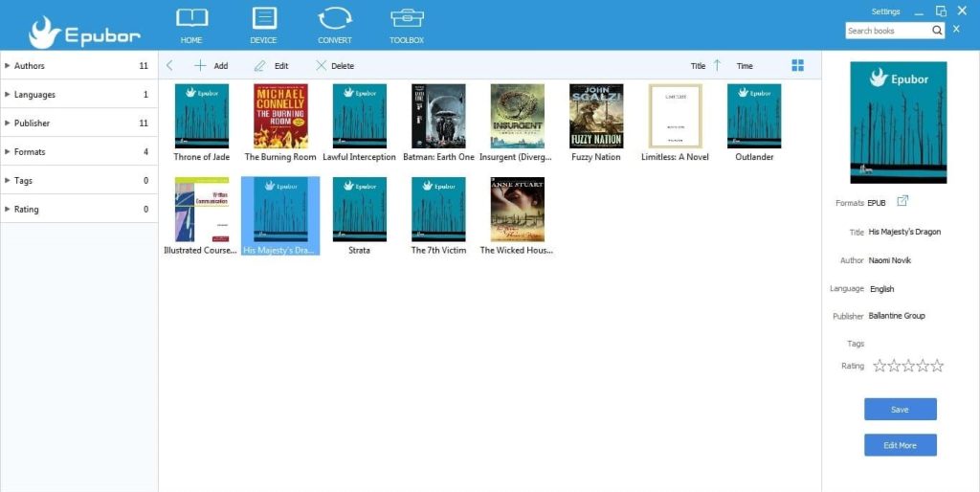Sort books by Time
The width and height of the screenshot is (980, 492).
pos(745,66)
